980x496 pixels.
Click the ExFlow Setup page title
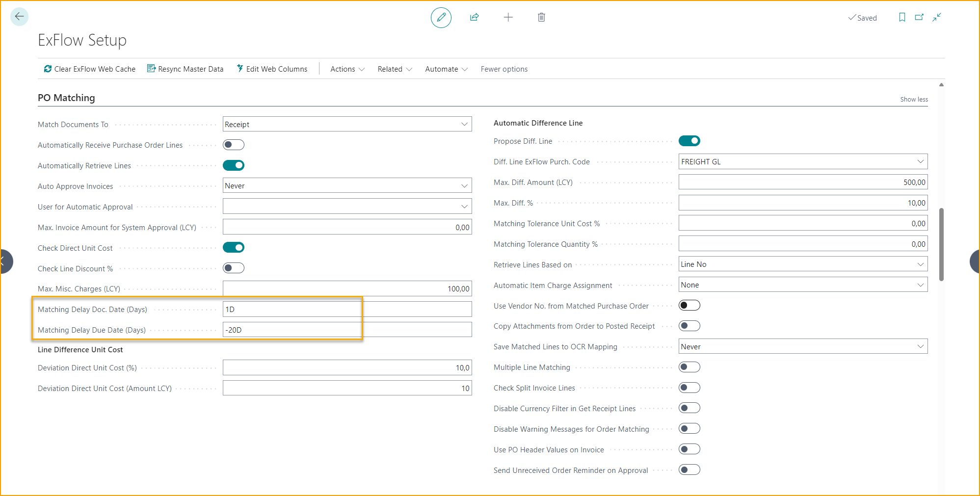tap(82, 40)
